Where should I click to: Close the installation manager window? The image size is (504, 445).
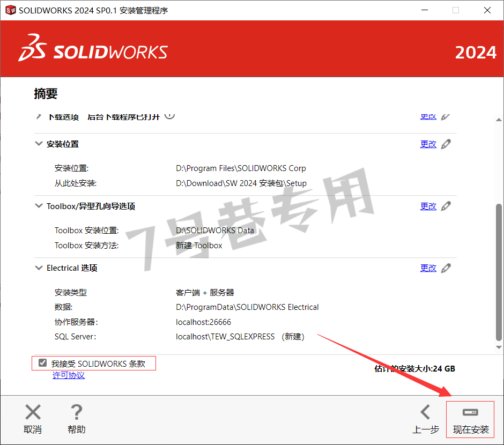click(x=487, y=10)
